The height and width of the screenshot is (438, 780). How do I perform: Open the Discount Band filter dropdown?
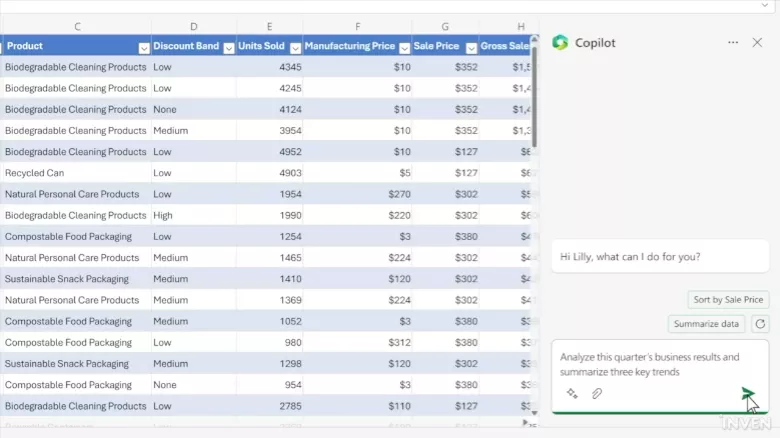pos(229,47)
